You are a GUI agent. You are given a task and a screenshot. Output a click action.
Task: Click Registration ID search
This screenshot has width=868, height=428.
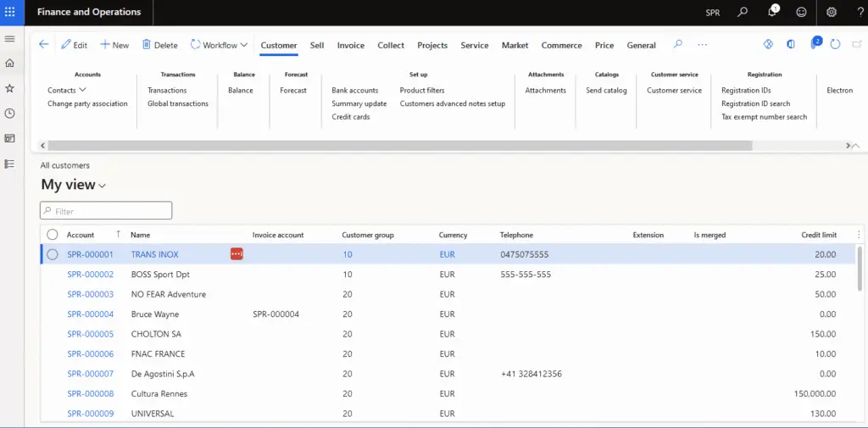(x=755, y=103)
